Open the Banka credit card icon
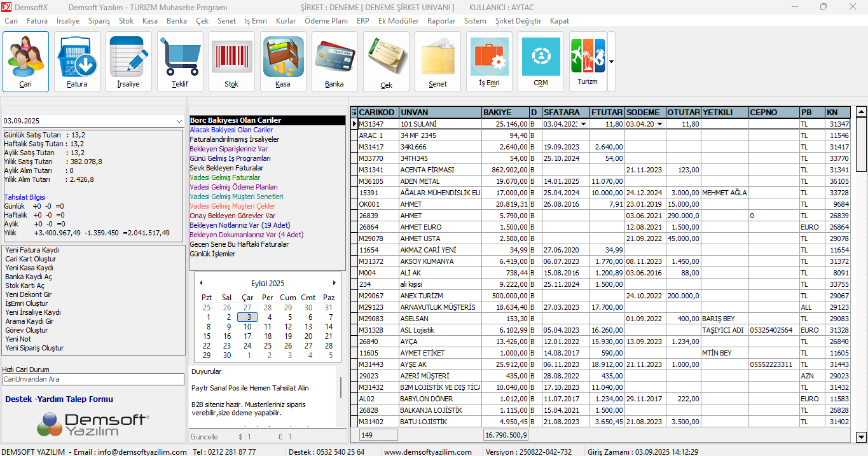Screen dimensions: 868x456 click(x=334, y=61)
